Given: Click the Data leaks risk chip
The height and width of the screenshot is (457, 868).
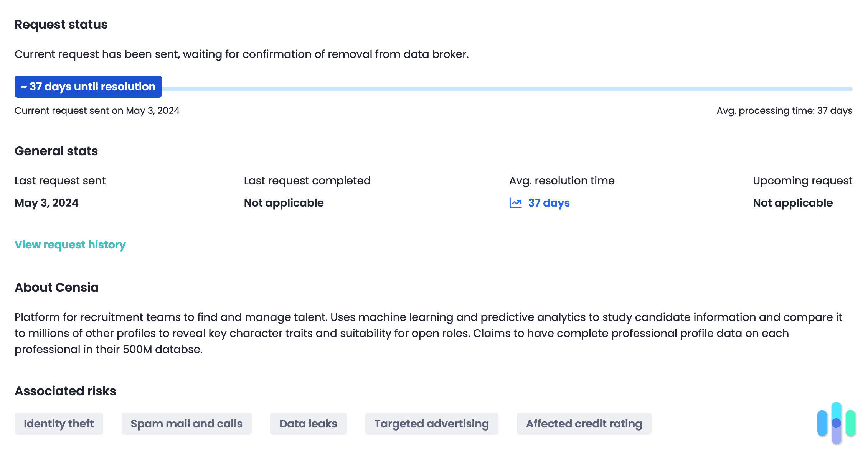Looking at the screenshot, I should coord(308,424).
